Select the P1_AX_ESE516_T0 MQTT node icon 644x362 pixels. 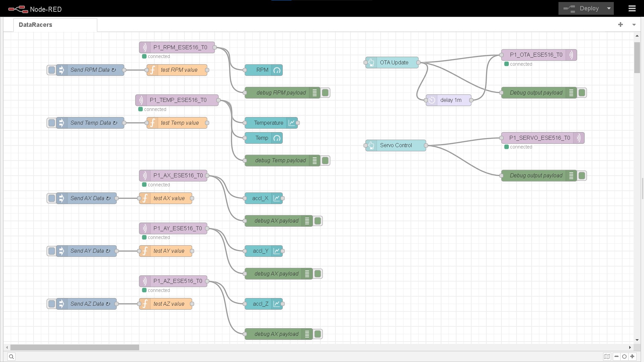145,176
